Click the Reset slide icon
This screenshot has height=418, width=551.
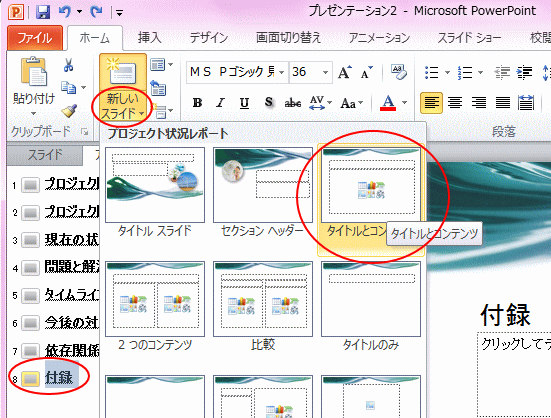click(x=158, y=88)
